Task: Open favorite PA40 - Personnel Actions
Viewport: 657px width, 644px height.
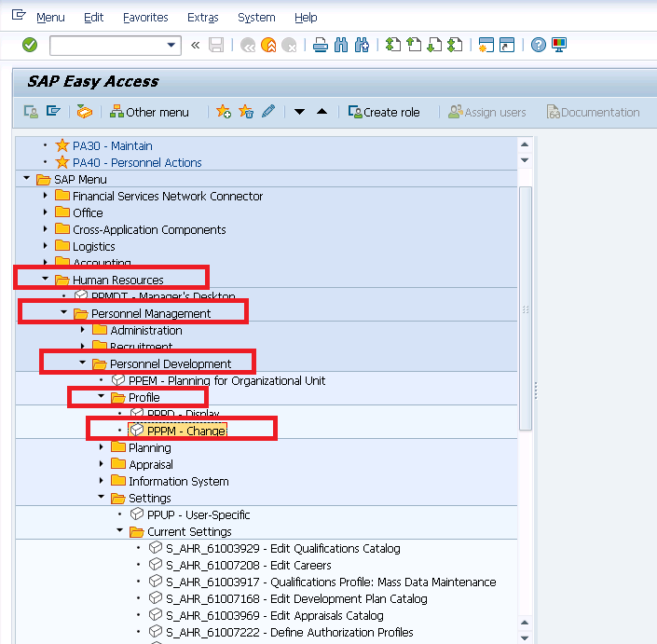Action: point(137,162)
